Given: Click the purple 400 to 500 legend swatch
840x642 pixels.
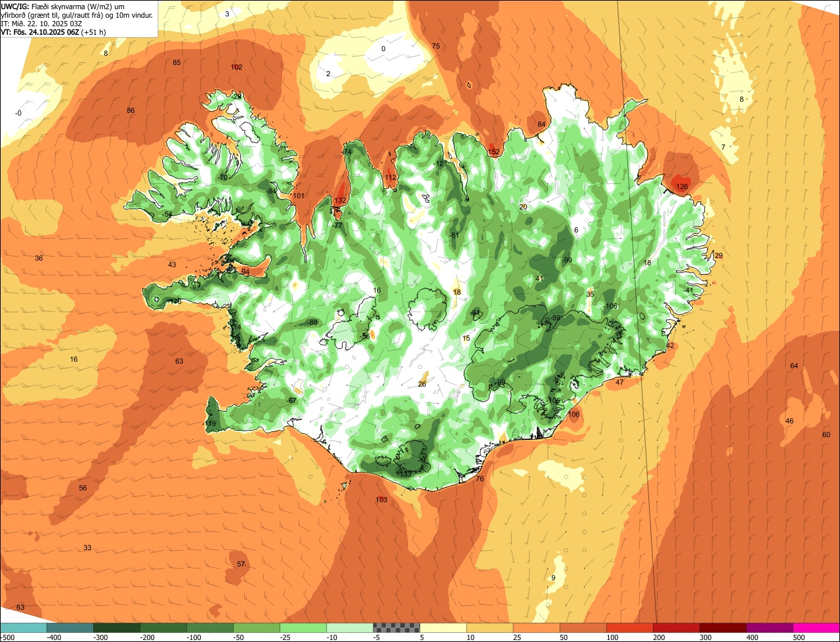Looking at the screenshot, I should pyautogui.click(x=770, y=628).
